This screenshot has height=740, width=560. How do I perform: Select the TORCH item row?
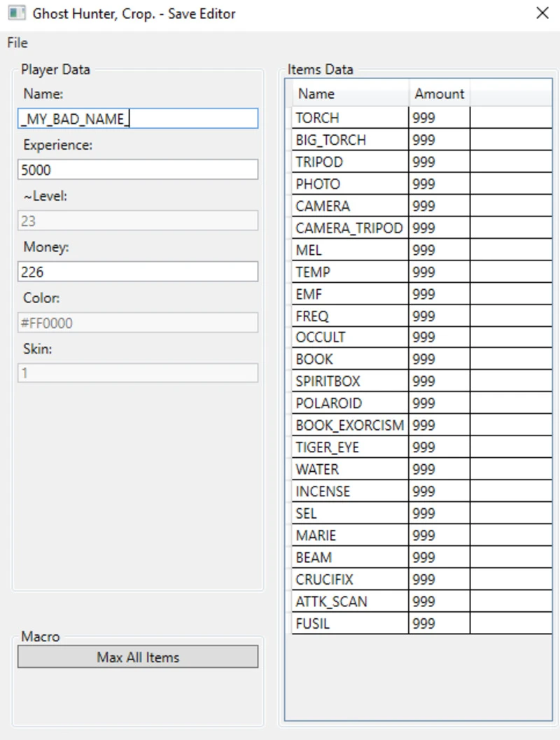point(349,118)
